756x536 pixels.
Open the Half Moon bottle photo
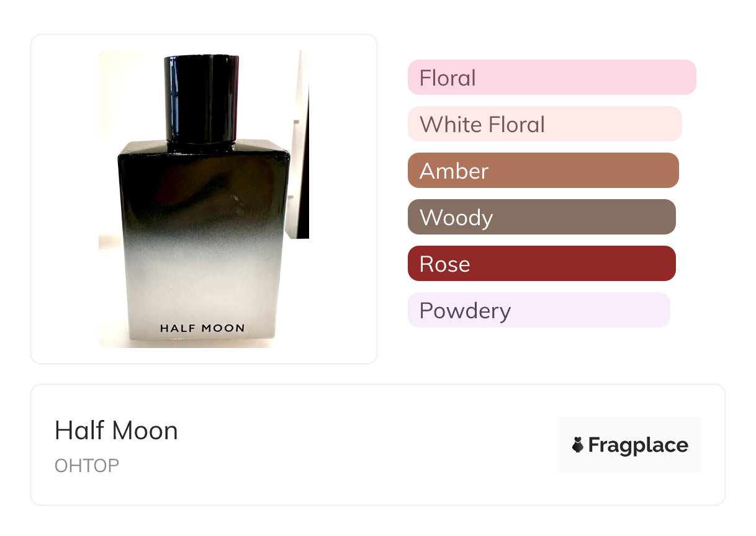tap(204, 199)
